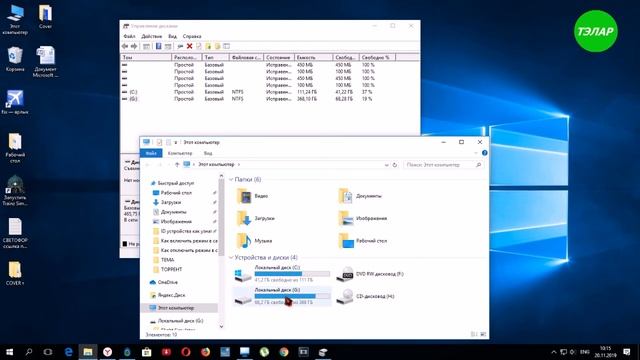Click the blue help icon in Disk Management toolbar

click(x=159, y=46)
